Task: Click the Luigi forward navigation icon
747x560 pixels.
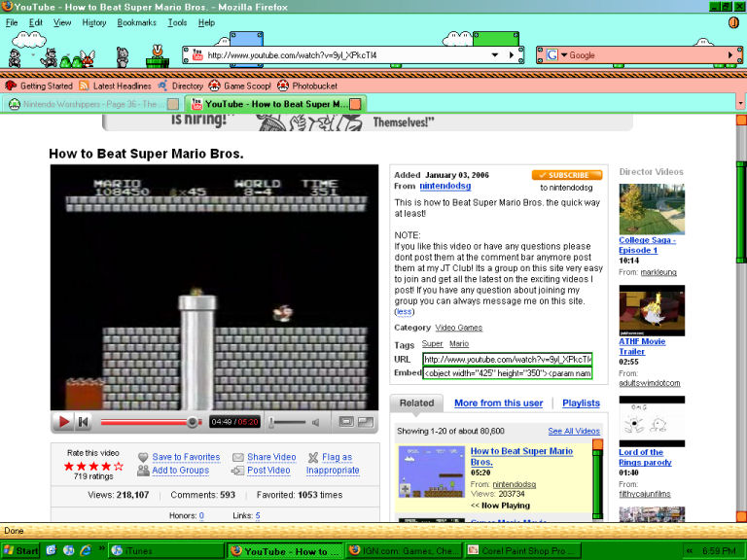Action: coord(49,58)
